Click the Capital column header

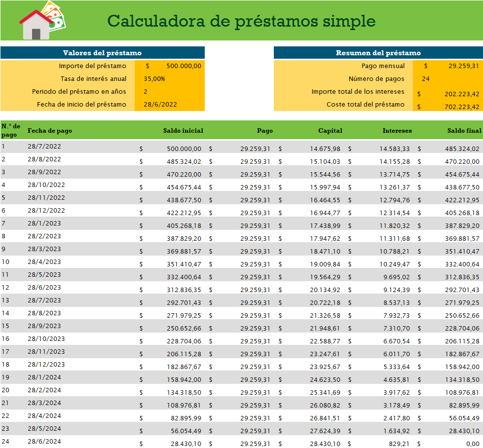pyautogui.click(x=330, y=131)
